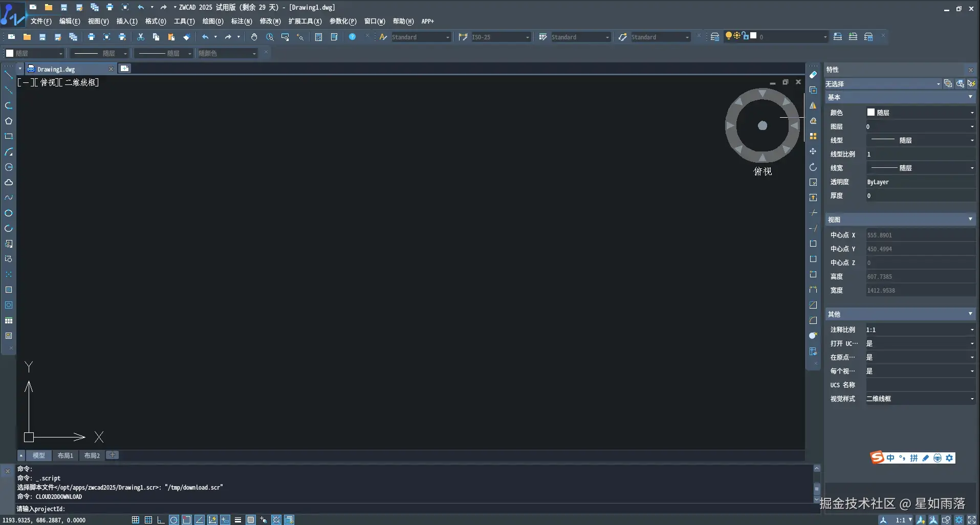Open the ISO-25 dimension style dropdown
This screenshot has height=525, width=980.
(500, 37)
